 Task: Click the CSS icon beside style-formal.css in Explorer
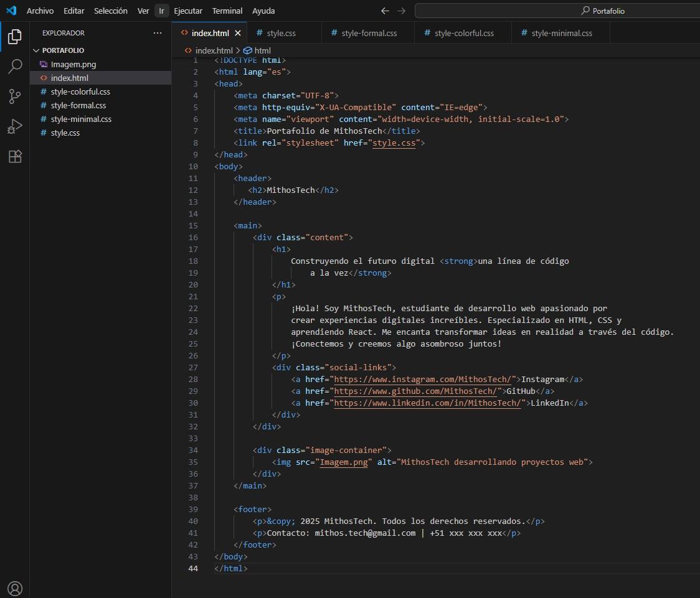(x=44, y=105)
